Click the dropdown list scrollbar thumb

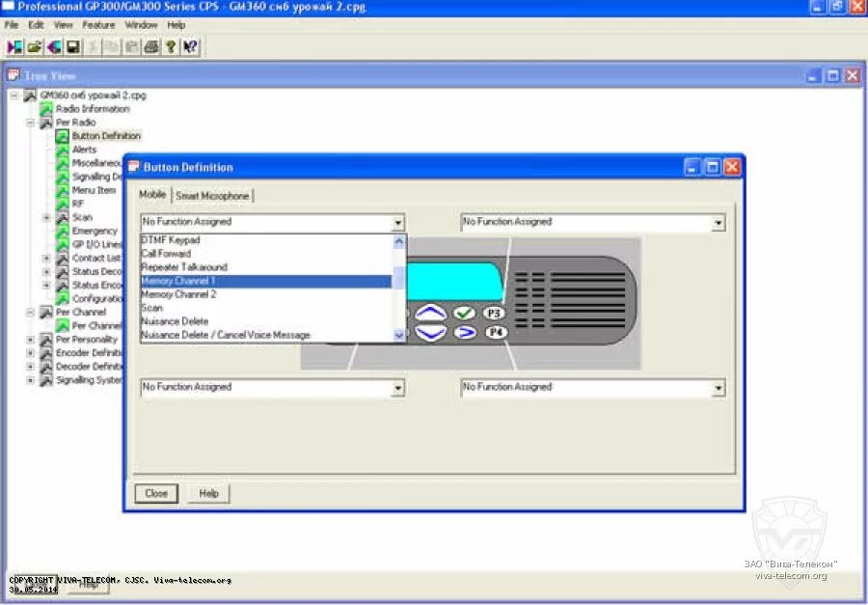[x=399, y=278]
